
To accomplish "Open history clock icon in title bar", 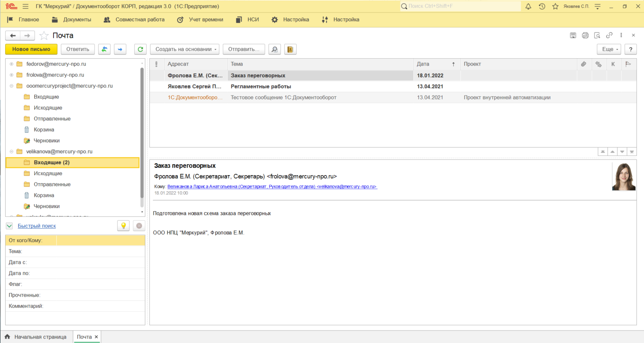I will [542, 6].
